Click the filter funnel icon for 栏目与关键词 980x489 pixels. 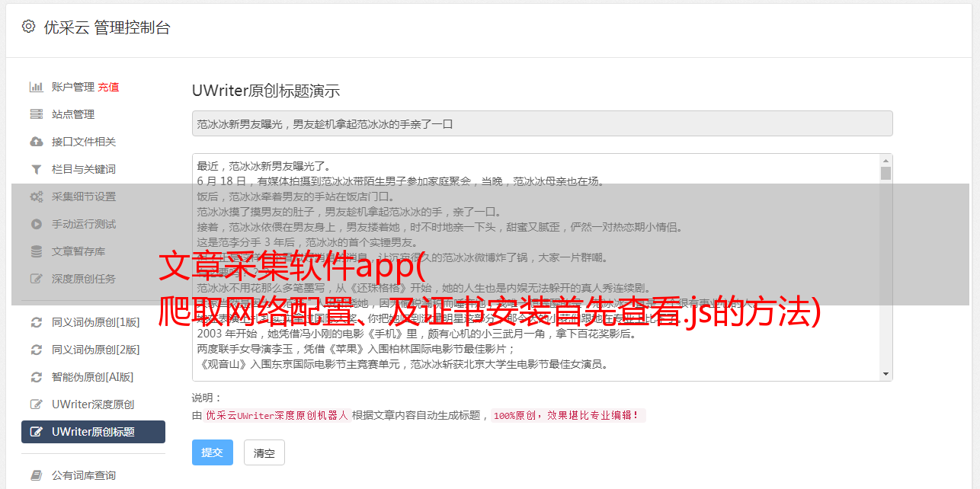pos(36,169)
